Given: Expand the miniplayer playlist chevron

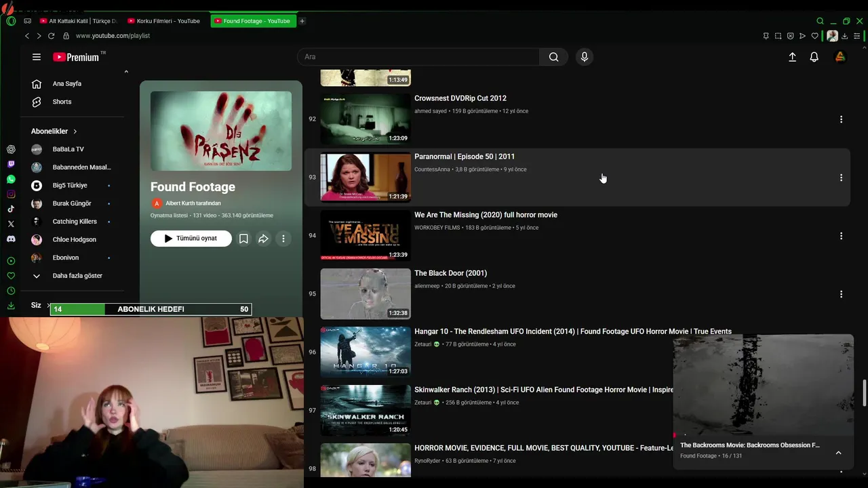Looking at the screenshot, I should (838, 453).
